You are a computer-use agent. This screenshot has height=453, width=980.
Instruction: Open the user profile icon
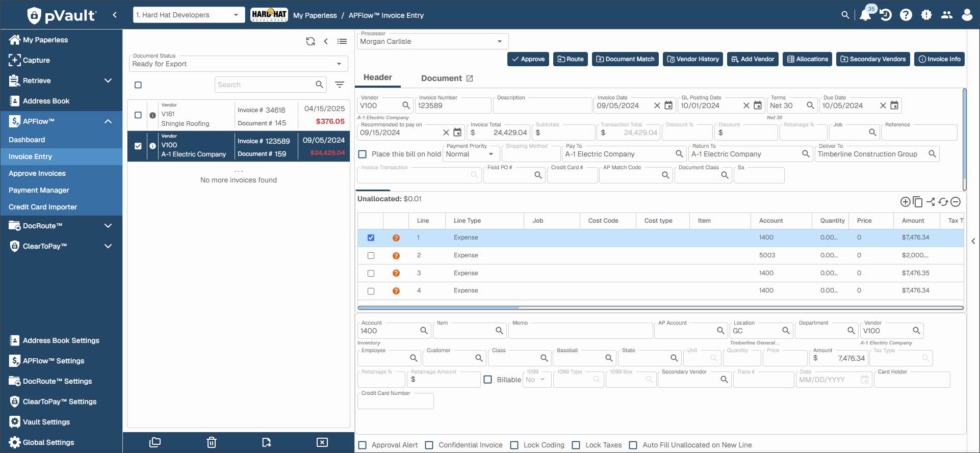(967, 15)
